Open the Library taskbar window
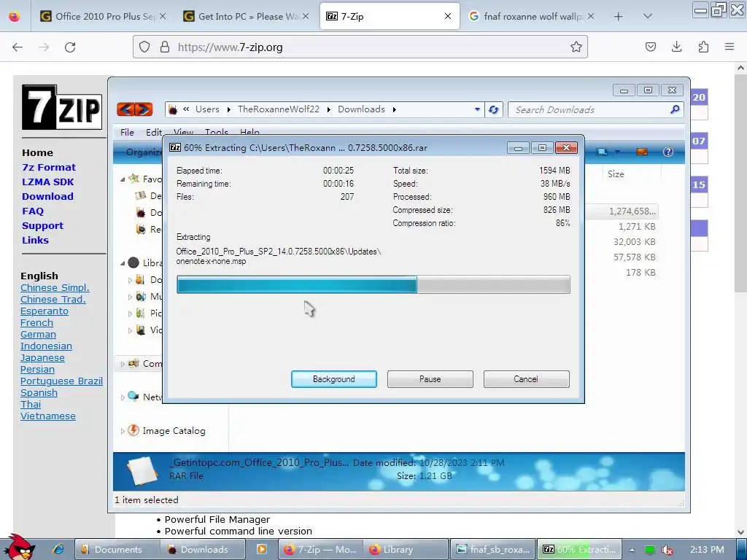The height and width of the screenshot is (560, 747). coord(406,550)
